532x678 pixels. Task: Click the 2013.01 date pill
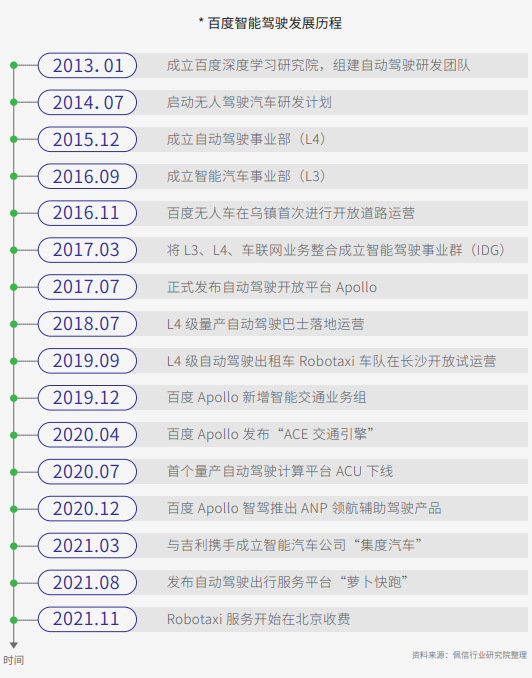pos(87,65)
